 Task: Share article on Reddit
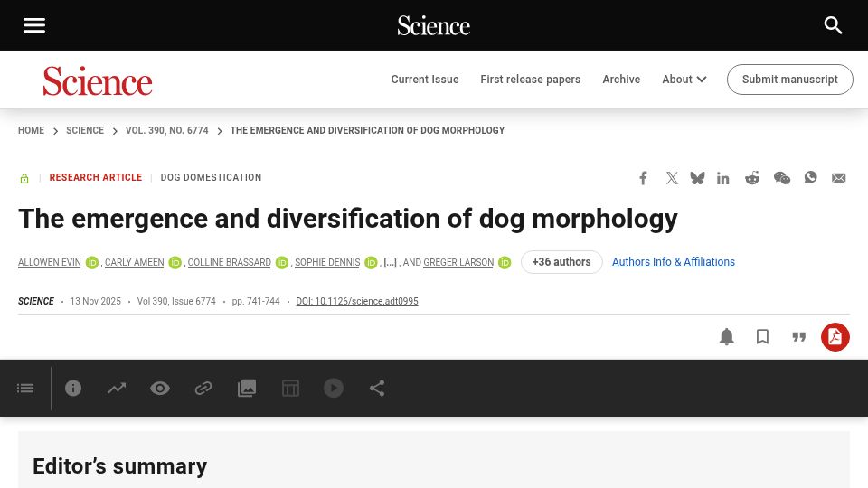point(751,178)
